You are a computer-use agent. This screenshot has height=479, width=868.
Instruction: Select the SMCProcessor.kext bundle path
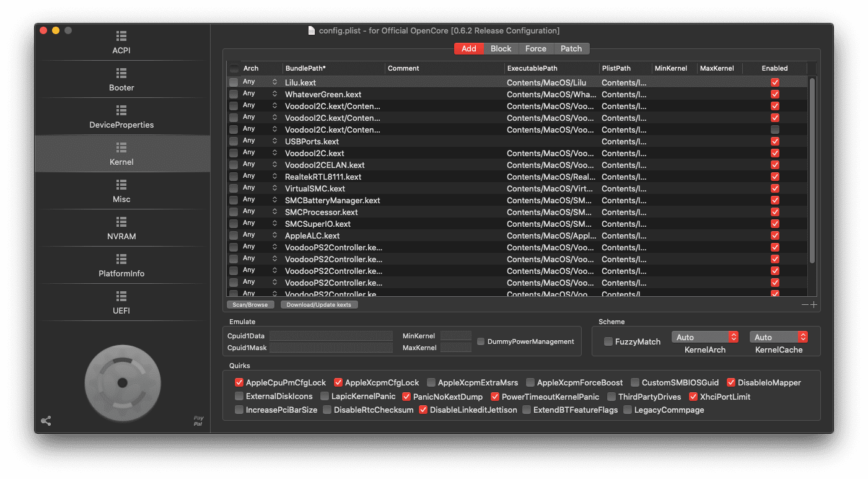coord(322,212)
